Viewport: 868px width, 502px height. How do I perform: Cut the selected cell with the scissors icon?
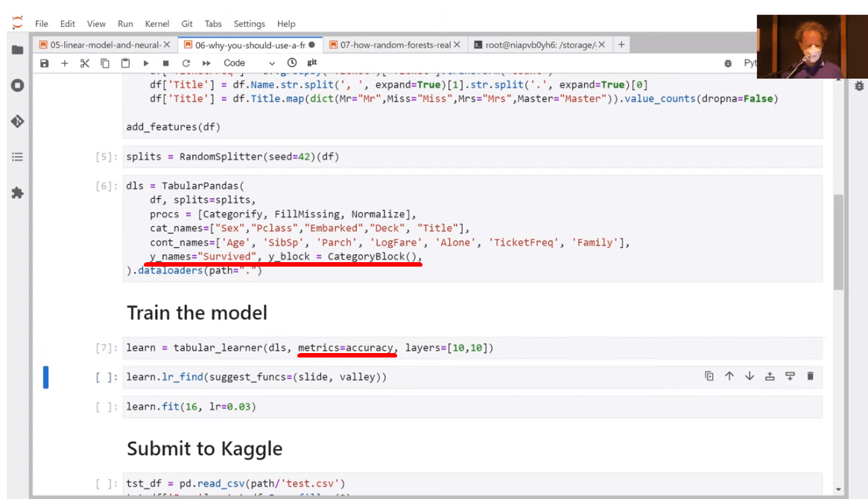coord(85,63)
